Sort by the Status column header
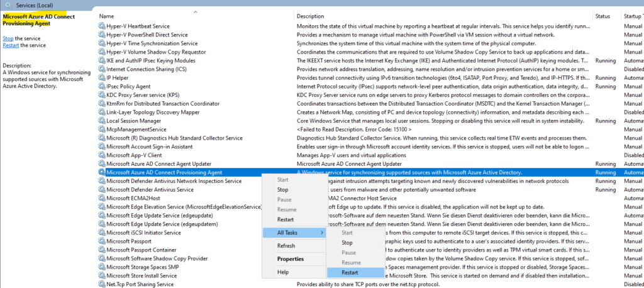Viewport: 644px width, 288px height. [x=607, y=16]
